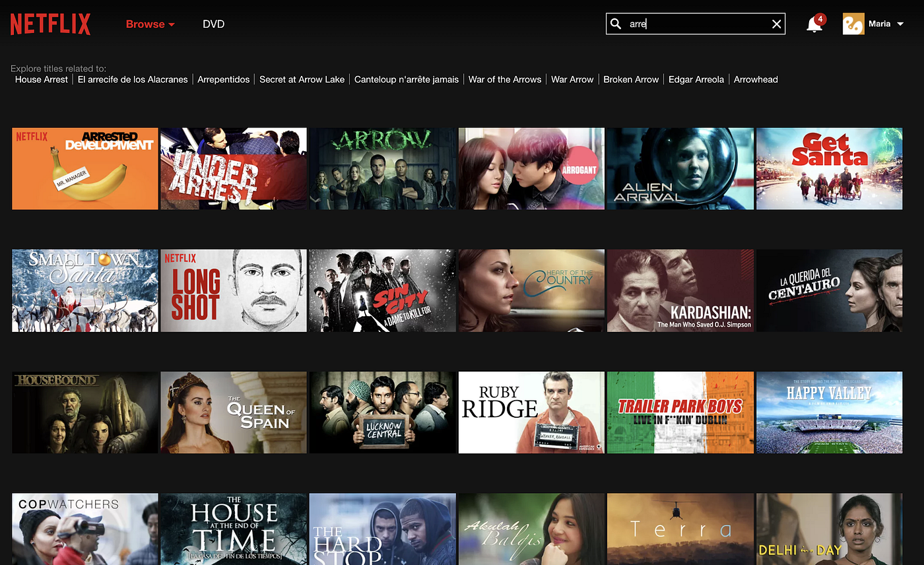
Task: Open the Terra title thumbnail
Action: 680,529
